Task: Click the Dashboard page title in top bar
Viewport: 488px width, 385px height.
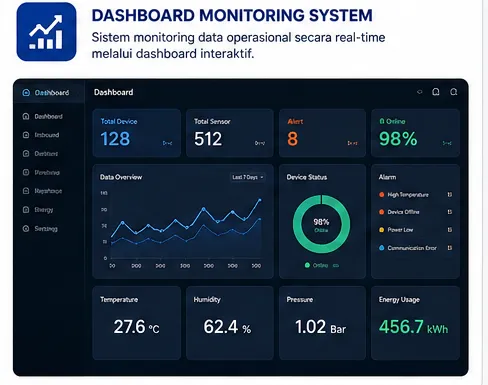Action: click(x=113, y=92)
